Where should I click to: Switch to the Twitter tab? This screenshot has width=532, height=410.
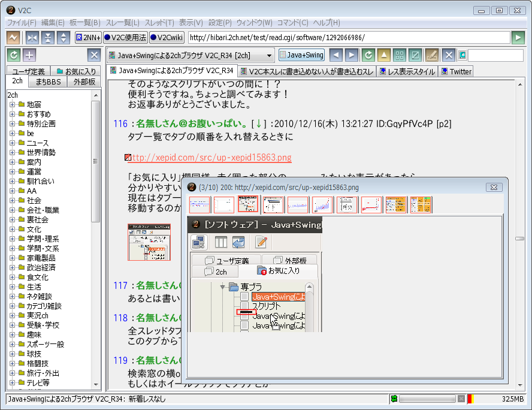click(456, 71)
